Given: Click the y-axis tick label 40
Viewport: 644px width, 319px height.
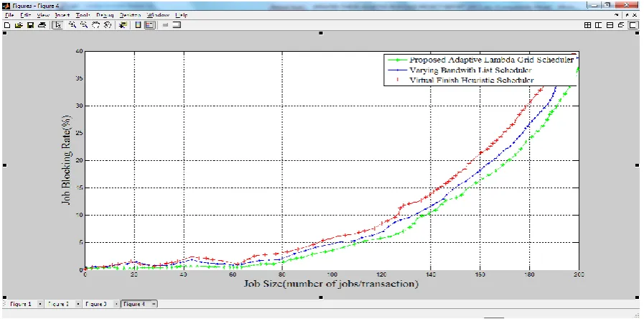Looking at the screenshot, I should [x=78, y=51].
